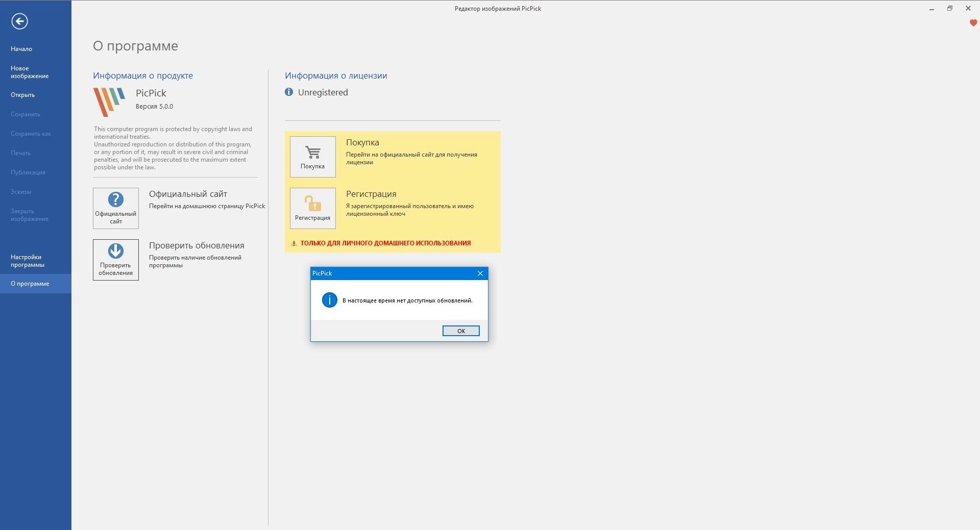980x530 pixels.
Task: Open the Официальный сайт question-mark button
Action: coord(116,208)
